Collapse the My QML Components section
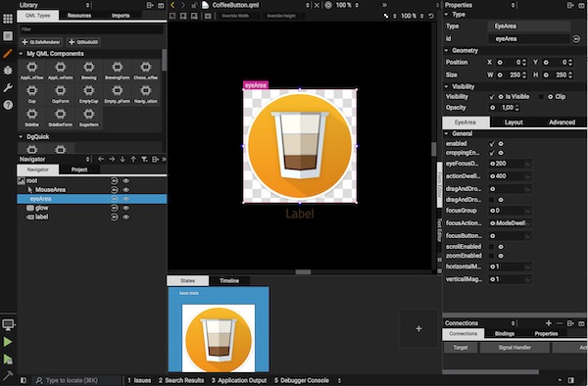 [x=21, y=54]
